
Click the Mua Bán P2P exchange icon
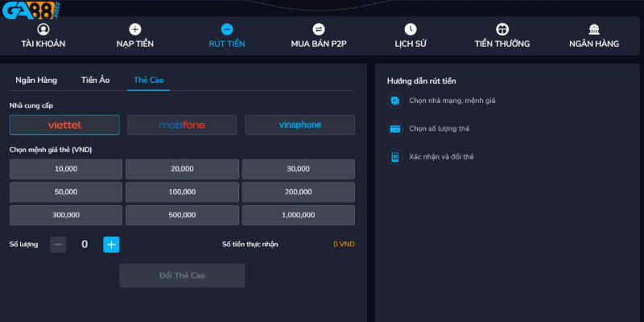[x=319, y=29]
